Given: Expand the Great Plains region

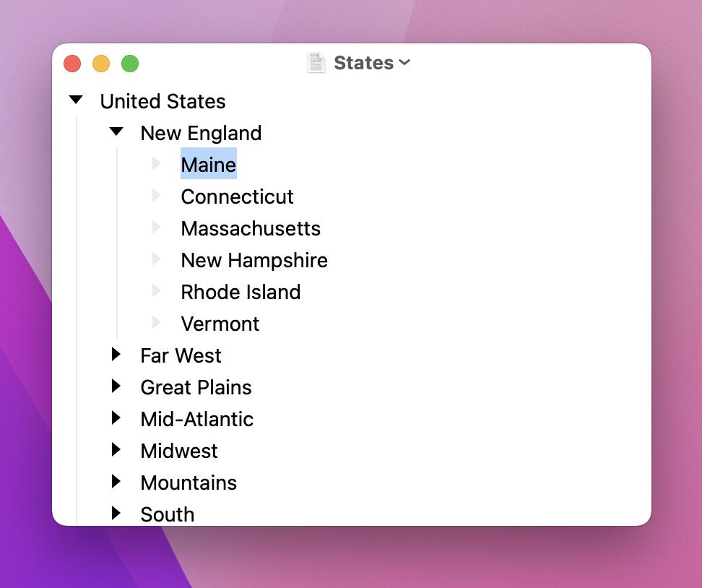Looking at the screenshot, I should pos(116,386).
